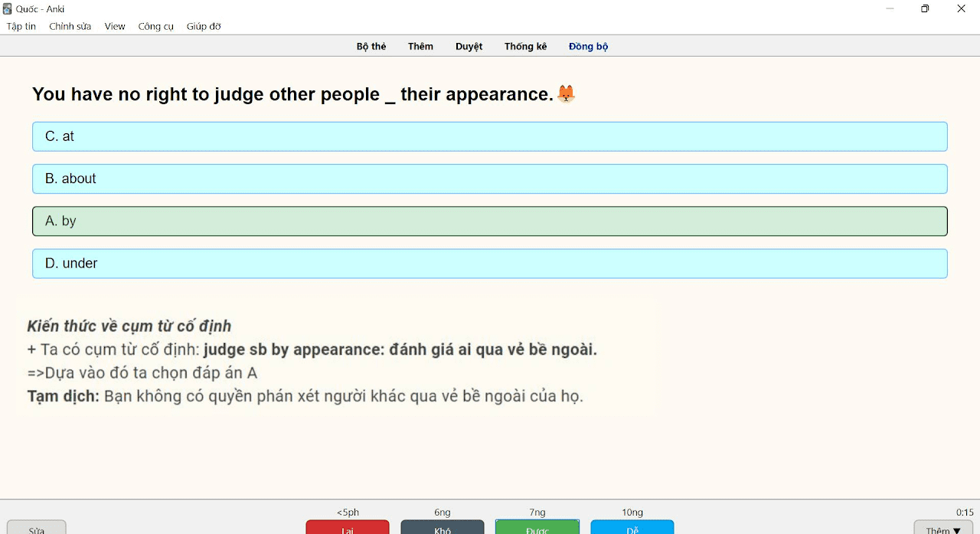Show Thống kê statistics
The width and height of the screenshot is (980, 534).
click(525, 47)
